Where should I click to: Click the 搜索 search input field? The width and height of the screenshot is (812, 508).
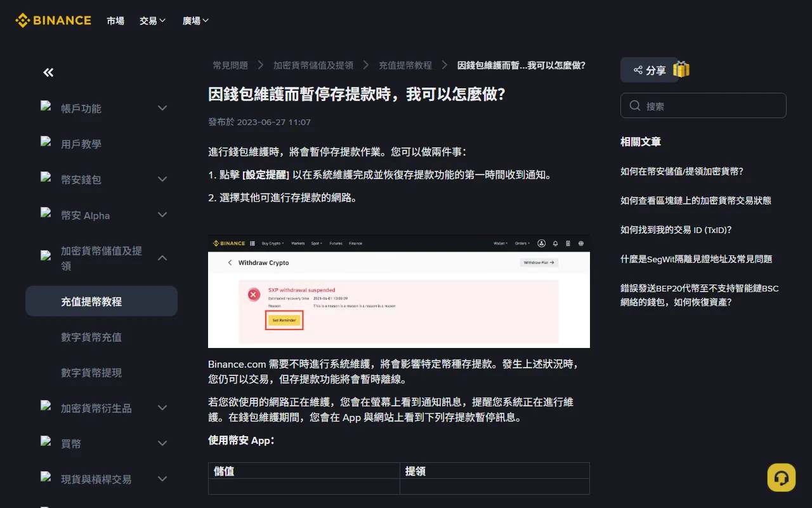coord(704,106)
